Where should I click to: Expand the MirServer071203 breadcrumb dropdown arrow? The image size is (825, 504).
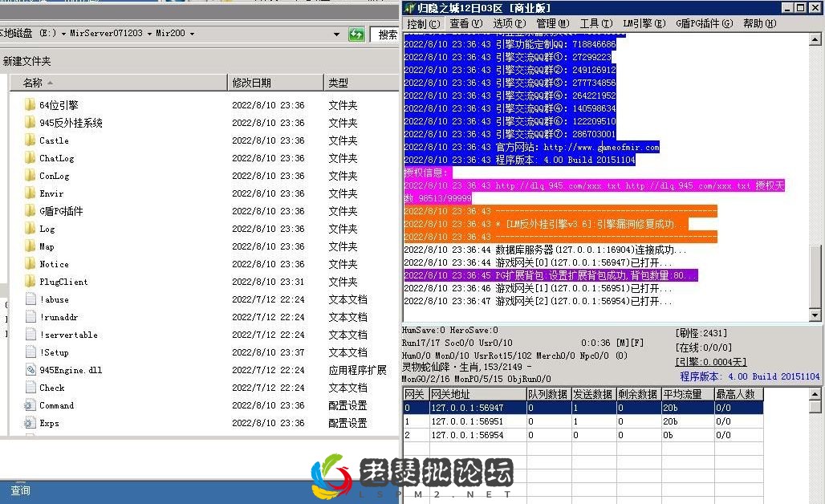pos(149,34)
